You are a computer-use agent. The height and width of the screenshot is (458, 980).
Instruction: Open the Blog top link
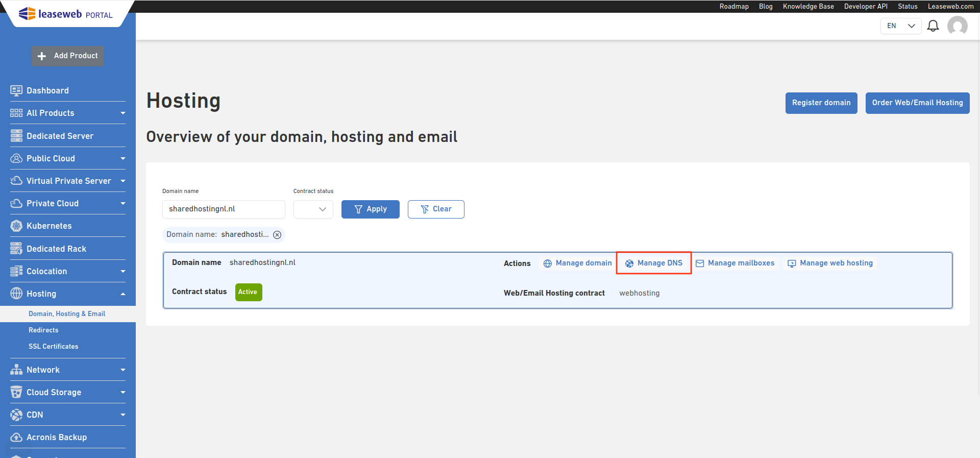pos(766,6)
